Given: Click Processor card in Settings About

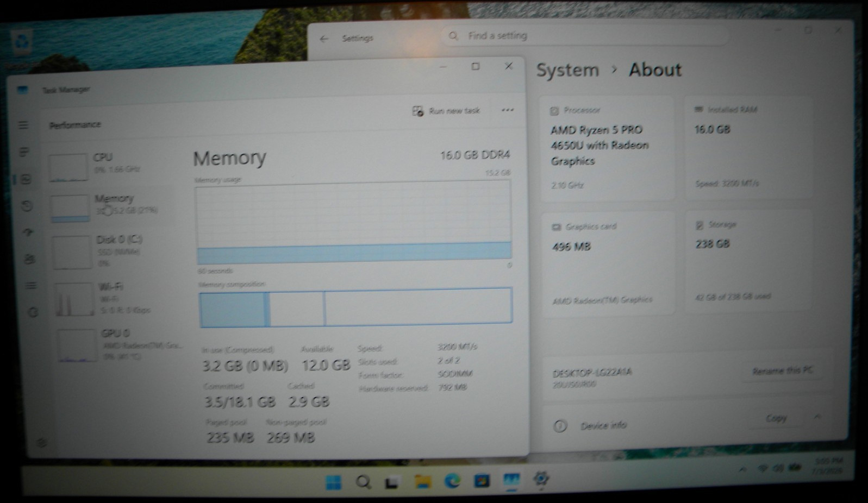Looking at the screenshot, I should click(x=607, y=148).
